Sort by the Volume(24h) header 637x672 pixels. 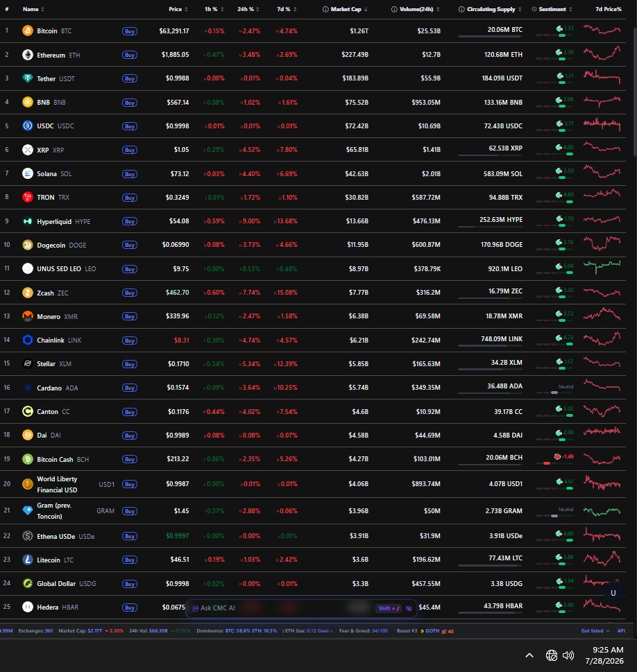coord(419,9)
